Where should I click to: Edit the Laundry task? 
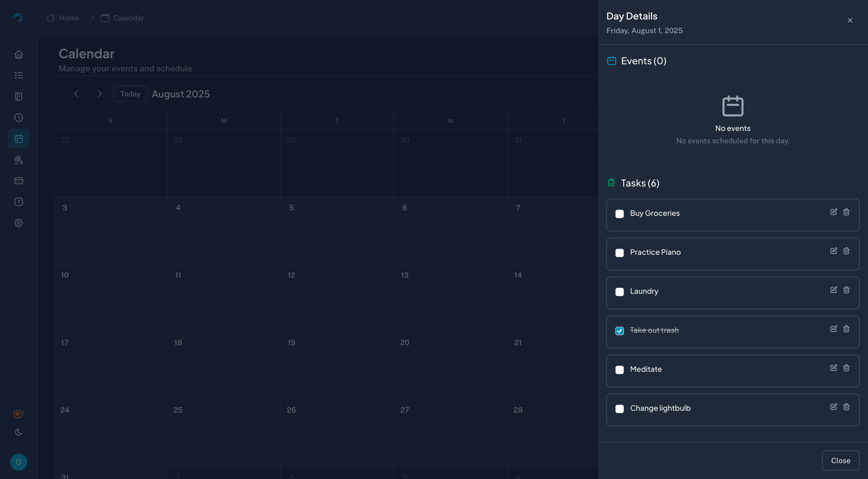click(x=834, y=290)
